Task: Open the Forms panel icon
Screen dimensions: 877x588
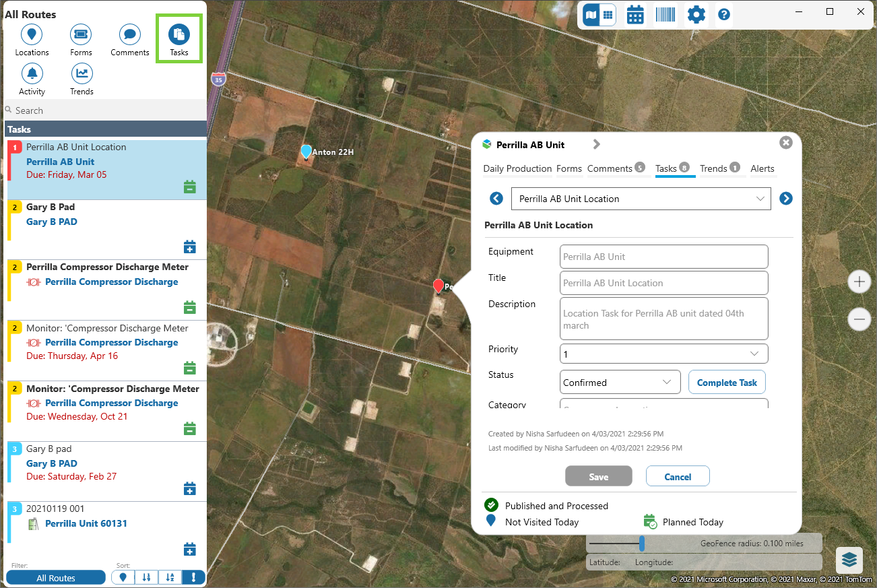Action: (x=81, y=34)
